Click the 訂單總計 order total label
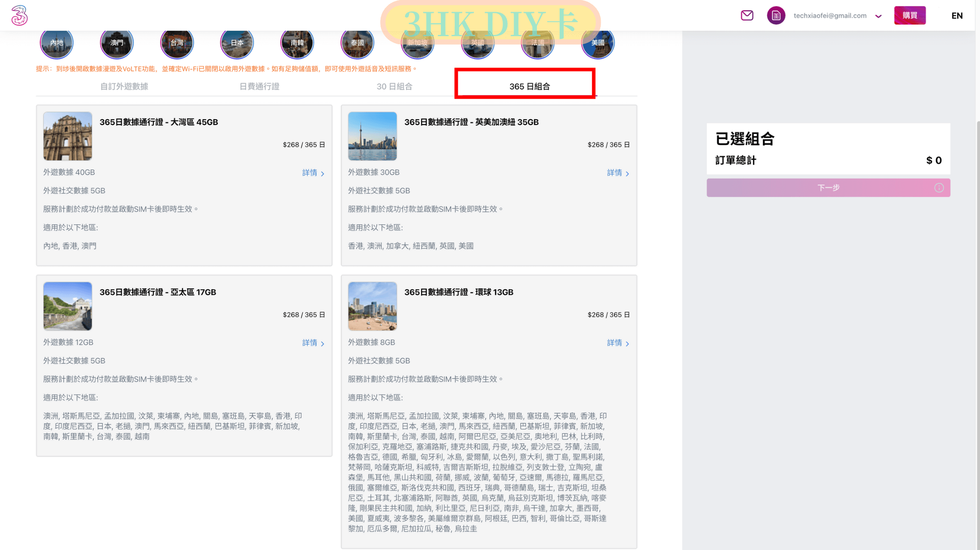This screenshot has height=550, width=980. [735, 161]
